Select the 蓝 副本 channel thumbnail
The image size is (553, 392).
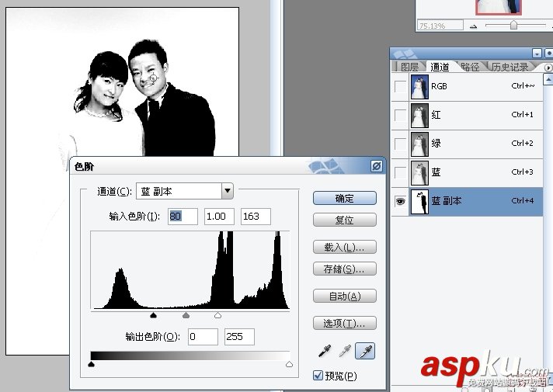[x=419, y=202]
